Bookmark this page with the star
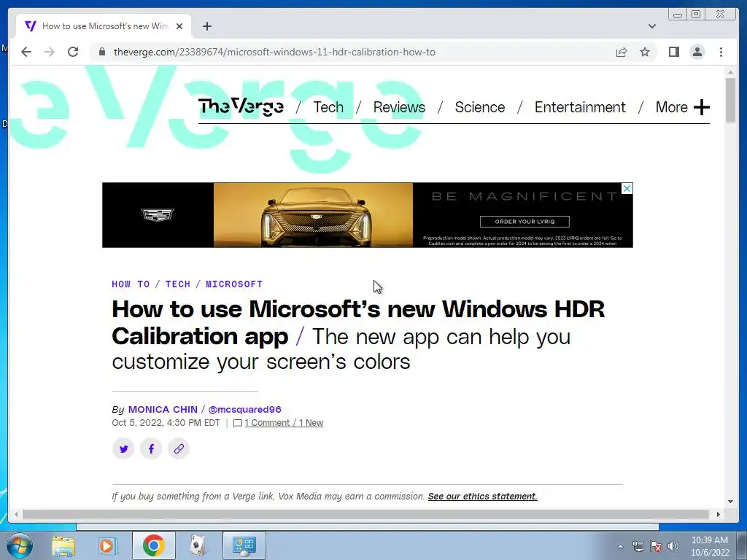 645,52
